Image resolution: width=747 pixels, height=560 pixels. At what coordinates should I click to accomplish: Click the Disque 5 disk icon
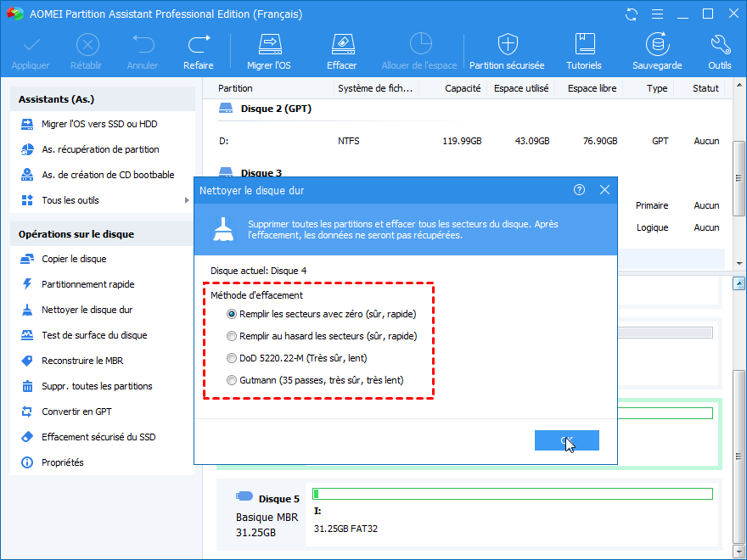click(x=244, y=496)
